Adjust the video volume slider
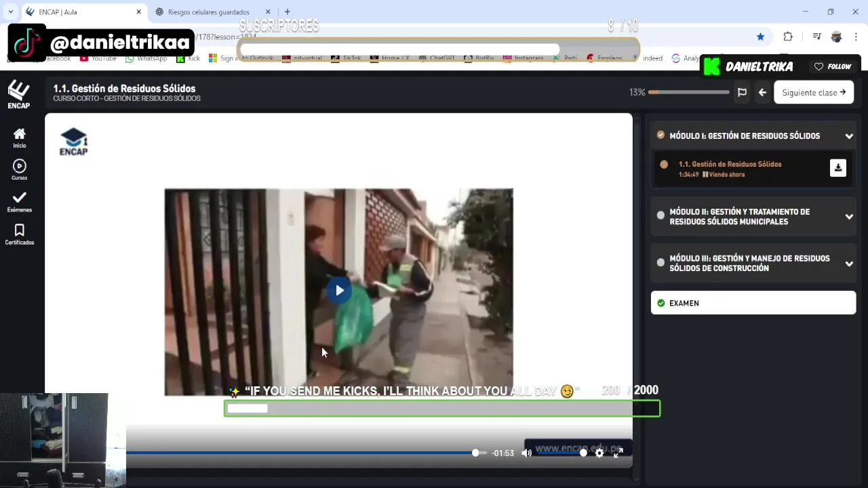 tap(561, 453)
